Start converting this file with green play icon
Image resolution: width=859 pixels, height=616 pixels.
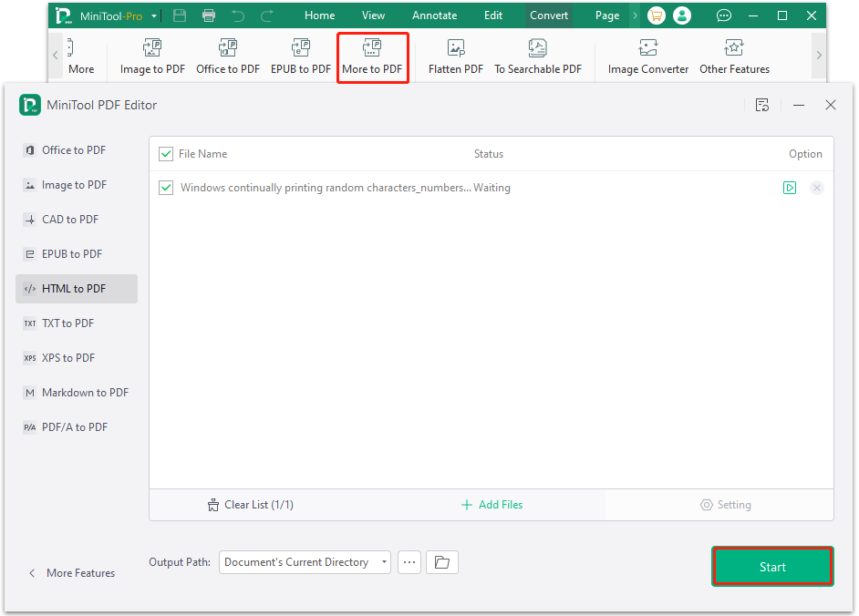(790, 188)
